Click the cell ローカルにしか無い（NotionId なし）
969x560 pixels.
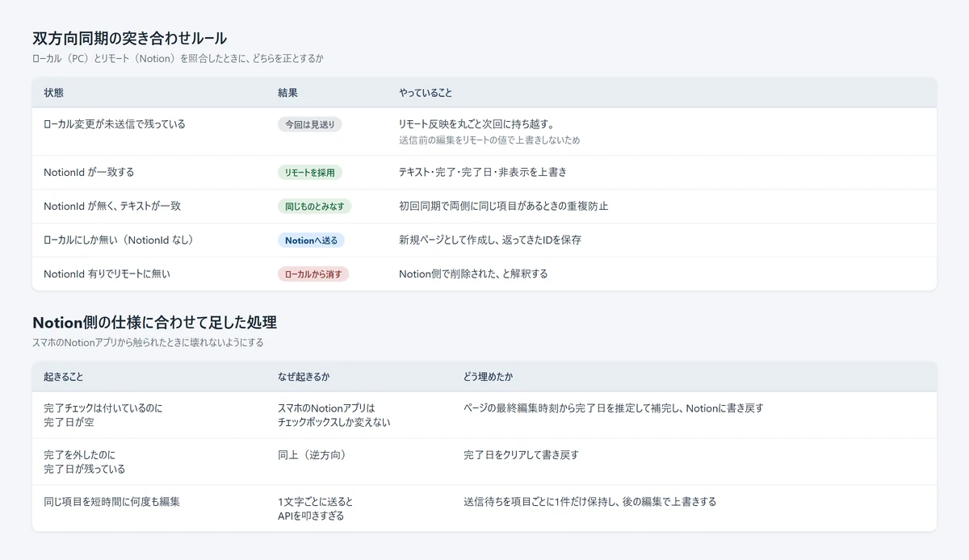[x=119, y=240]
